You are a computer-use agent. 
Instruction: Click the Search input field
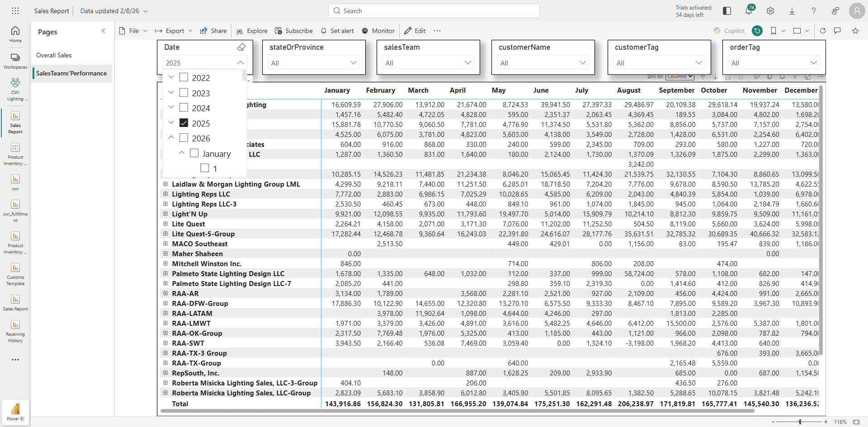coord(434,11)
